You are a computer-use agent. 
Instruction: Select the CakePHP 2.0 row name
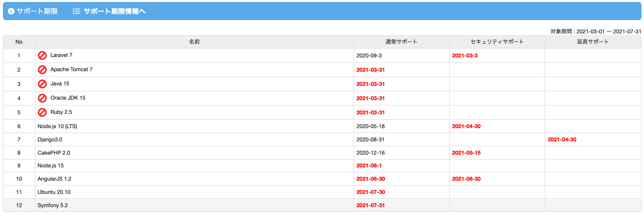[54, 153]
